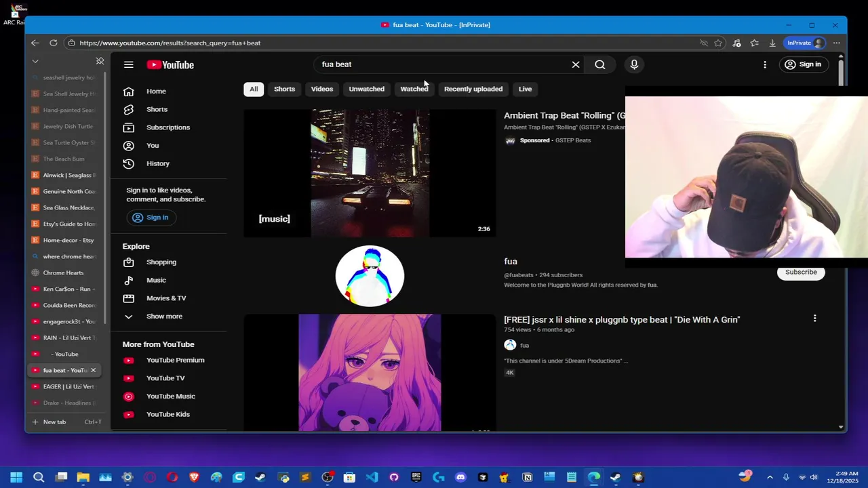Select the All filter chip
This screenshot has width=868, height=488.
coord(254,89)
